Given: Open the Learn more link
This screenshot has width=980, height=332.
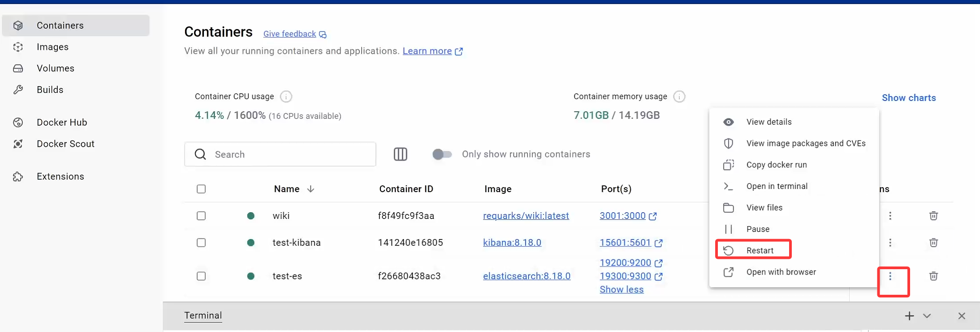Looking at the screenshot, I should [427, 51].
